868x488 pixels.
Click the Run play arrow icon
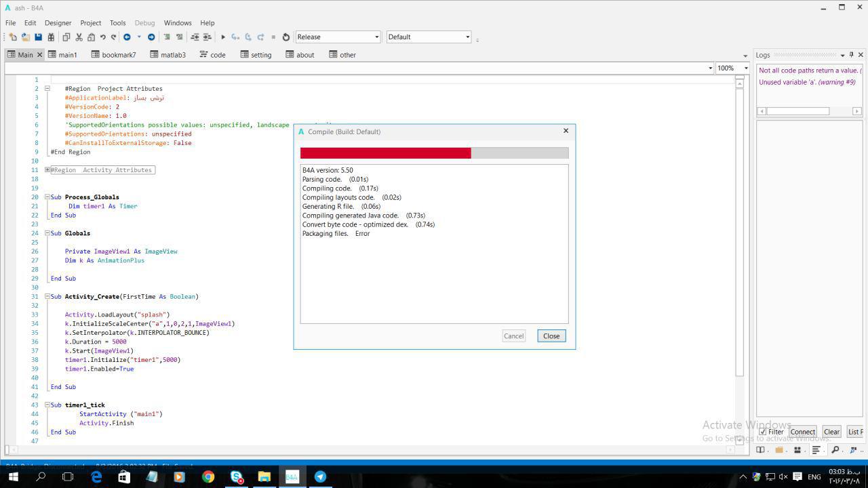[x=223, y=37]
